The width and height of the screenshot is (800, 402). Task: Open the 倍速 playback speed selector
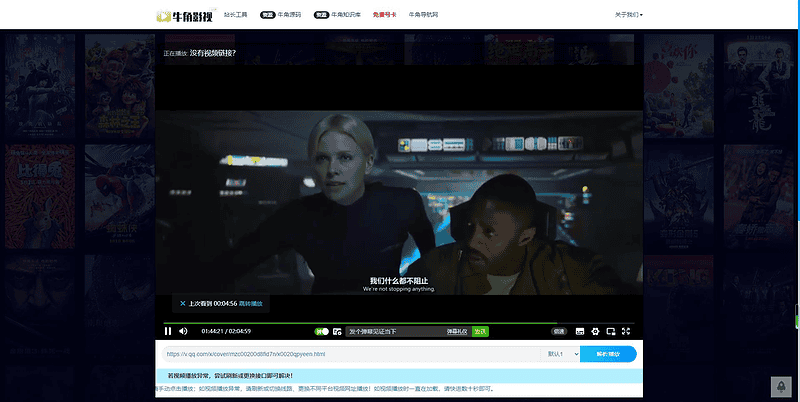point(559,332)
